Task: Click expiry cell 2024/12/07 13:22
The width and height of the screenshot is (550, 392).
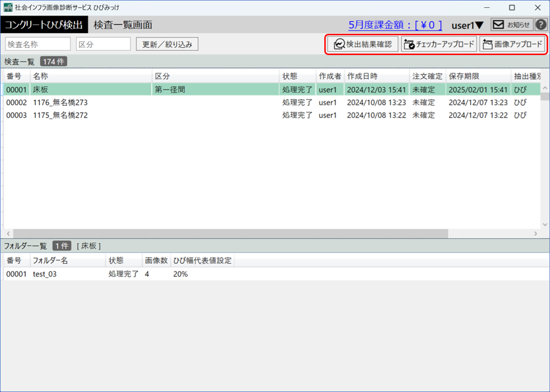Action: click(x=478, y=115)
